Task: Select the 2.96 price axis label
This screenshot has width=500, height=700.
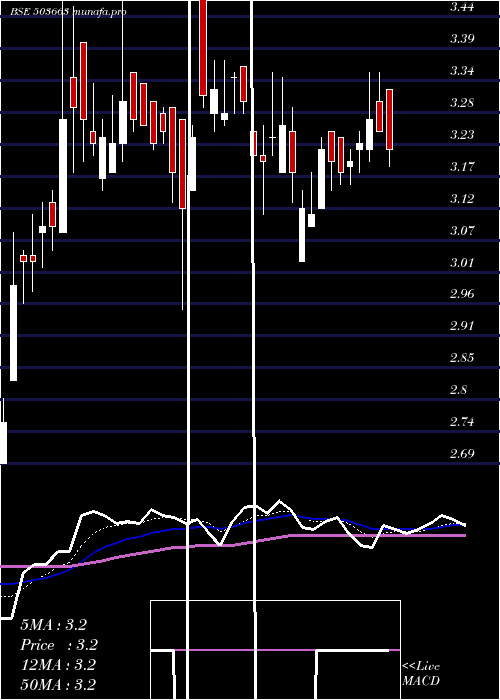Action: point(462,294)
